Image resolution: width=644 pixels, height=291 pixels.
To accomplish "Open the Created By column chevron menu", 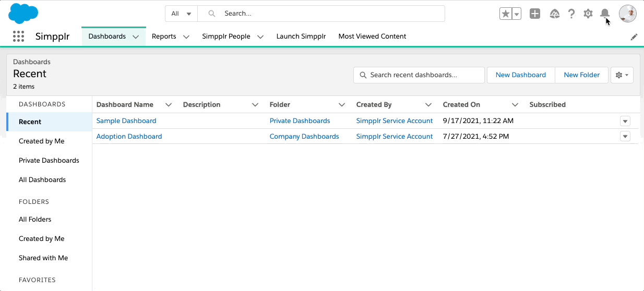I will [428, 105].
